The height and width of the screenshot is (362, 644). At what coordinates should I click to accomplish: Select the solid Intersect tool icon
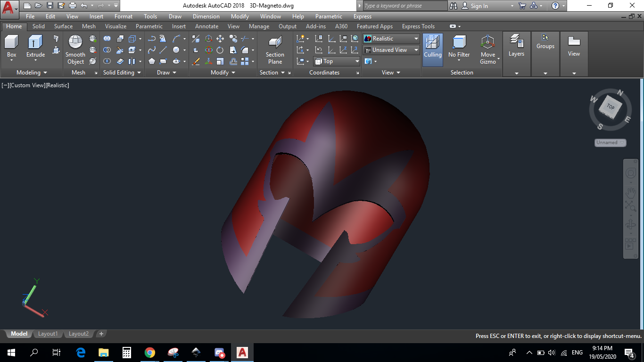tap(107, 61)
